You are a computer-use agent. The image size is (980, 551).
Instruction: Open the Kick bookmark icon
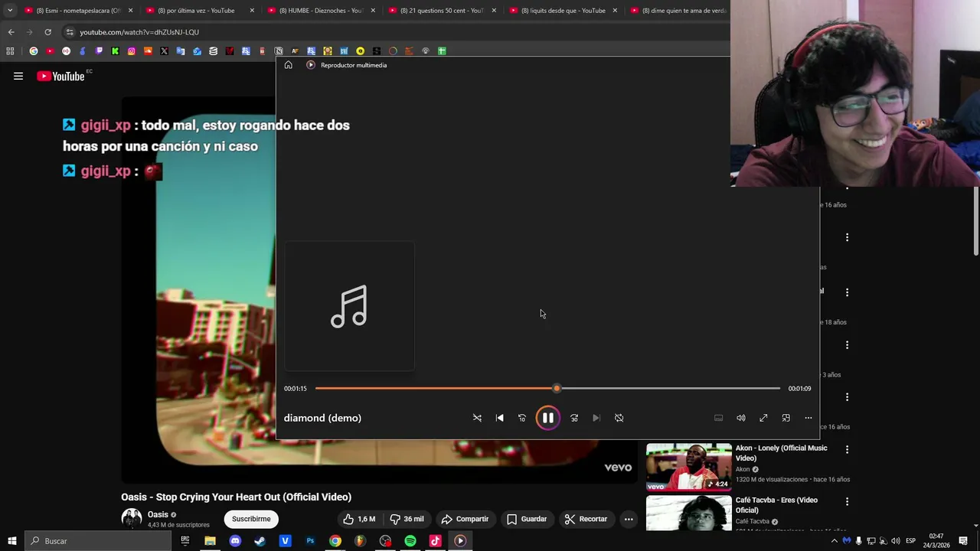coord(115,51)
